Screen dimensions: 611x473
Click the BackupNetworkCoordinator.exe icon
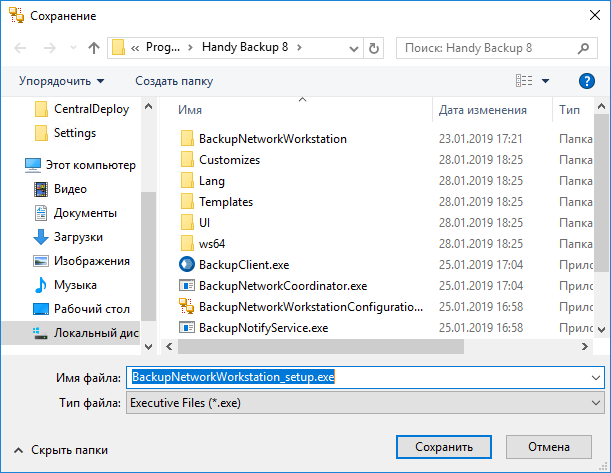tap(187, 286)
